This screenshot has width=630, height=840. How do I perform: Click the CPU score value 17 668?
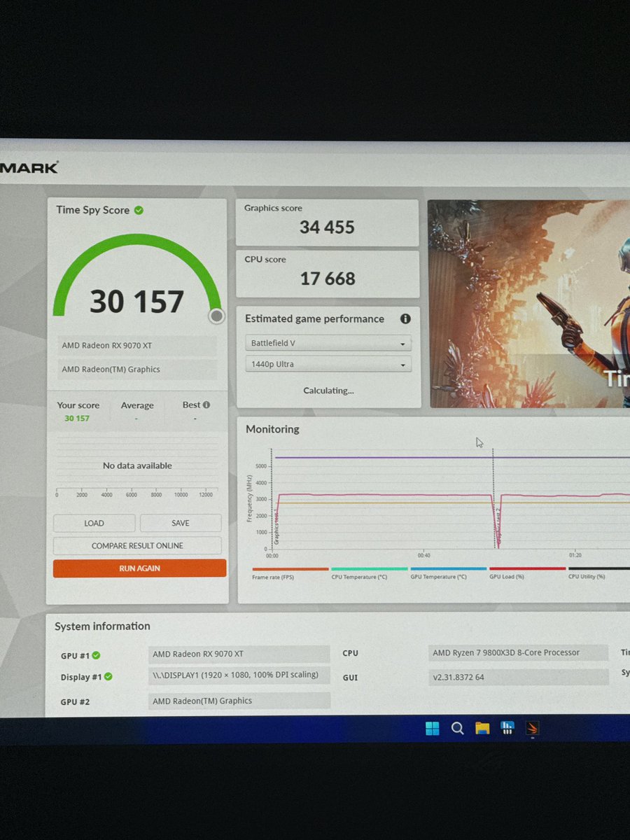(x=328, y=279)
